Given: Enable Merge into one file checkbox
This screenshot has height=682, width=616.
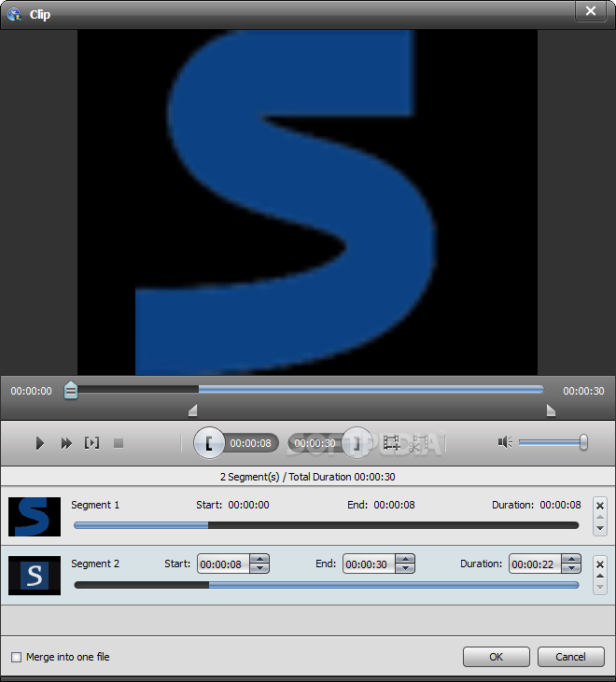Looking at the screenshot, I should pyautogui.click(x=16, y=657).
